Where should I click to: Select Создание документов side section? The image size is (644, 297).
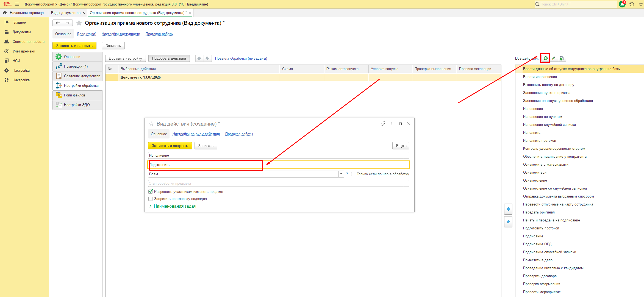click(x=77, y=76)
